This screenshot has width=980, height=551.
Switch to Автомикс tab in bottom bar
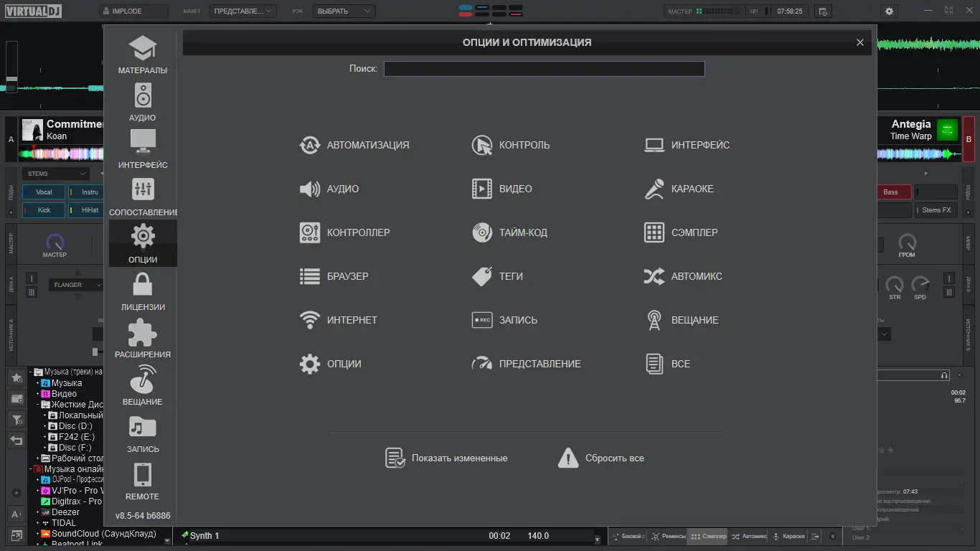pos(749,536)
